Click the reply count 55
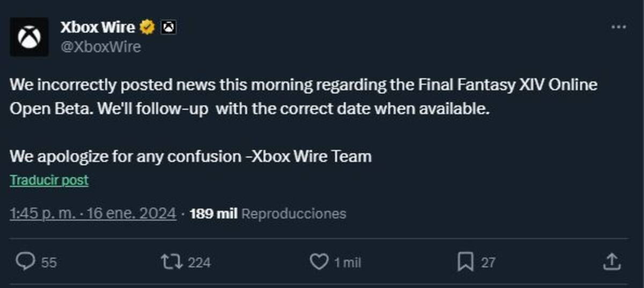This screenshot has width=644, height=288. [49, 262]
